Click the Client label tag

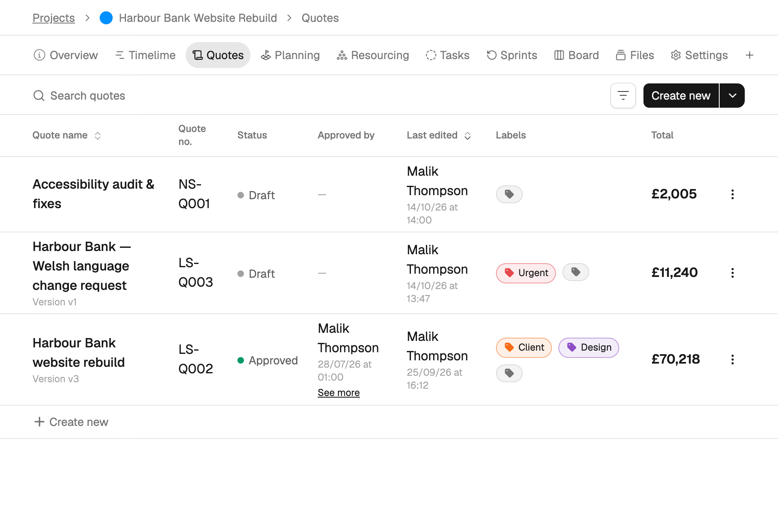524,347
